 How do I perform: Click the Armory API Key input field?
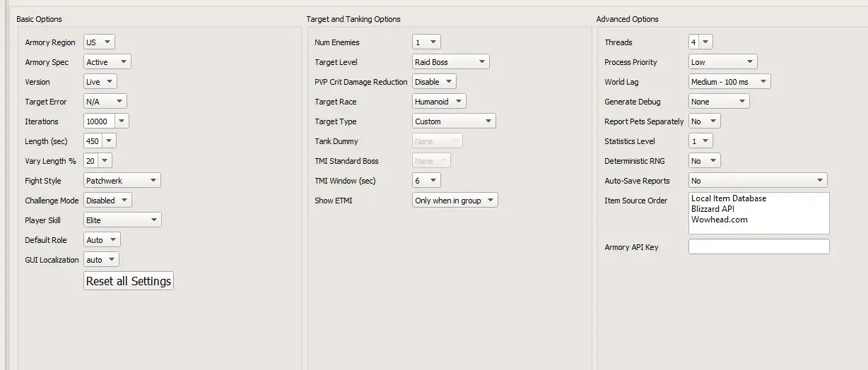[x=758, y=247]
